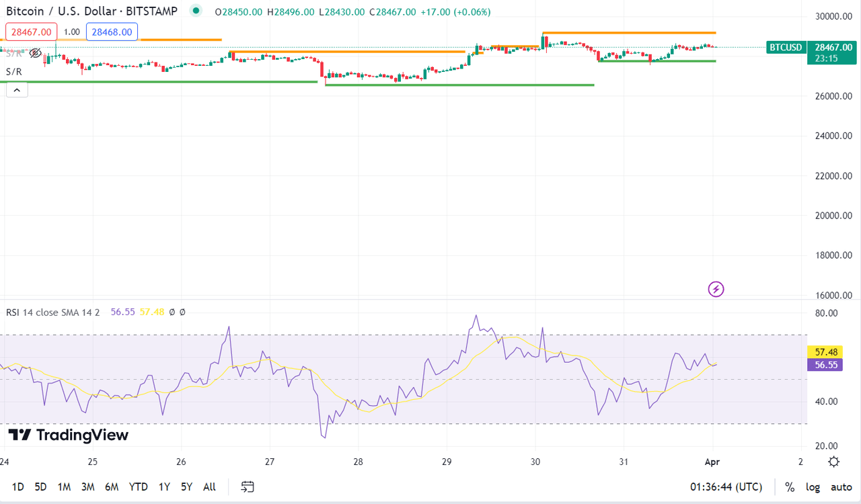
Task: Select the 3M date range
Action: (x=87, y=487)
